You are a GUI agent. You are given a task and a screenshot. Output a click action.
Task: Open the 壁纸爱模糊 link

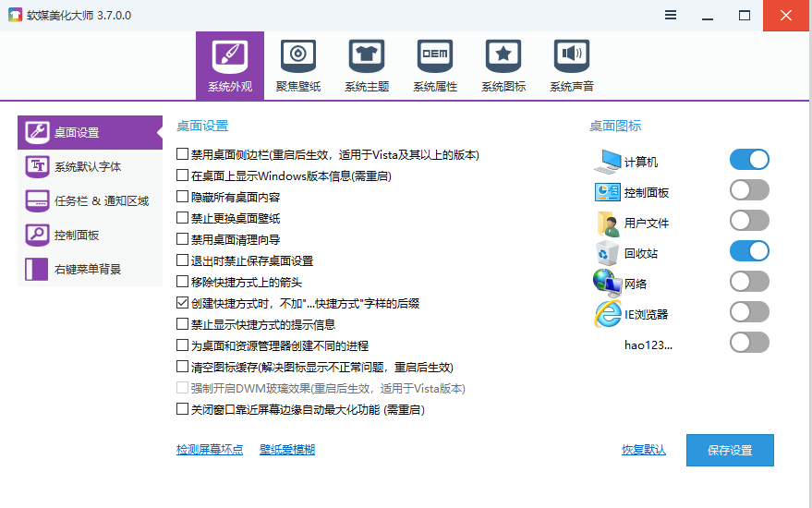pyautogui.click(x=287, y=450)
